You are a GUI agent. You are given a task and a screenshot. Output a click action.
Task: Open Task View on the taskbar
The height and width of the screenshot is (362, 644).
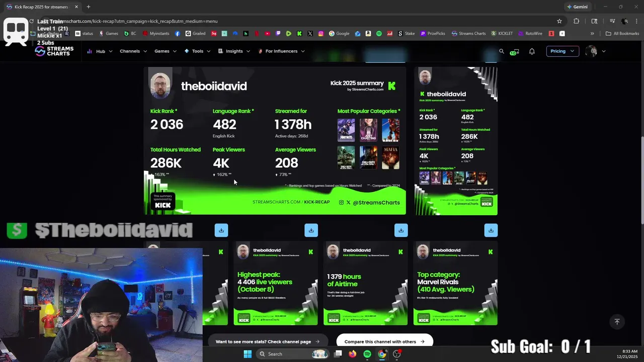point(338,354)
